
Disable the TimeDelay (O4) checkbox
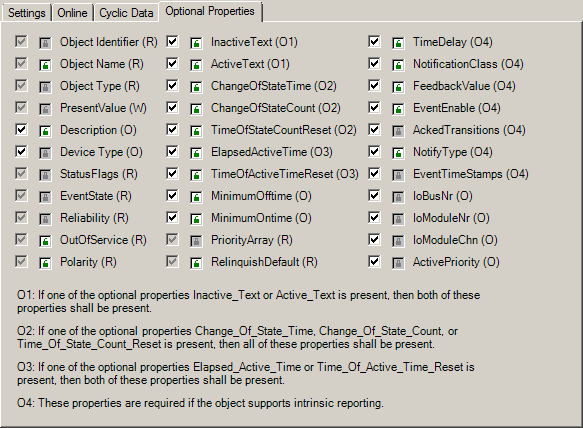(x=374, y=41)
